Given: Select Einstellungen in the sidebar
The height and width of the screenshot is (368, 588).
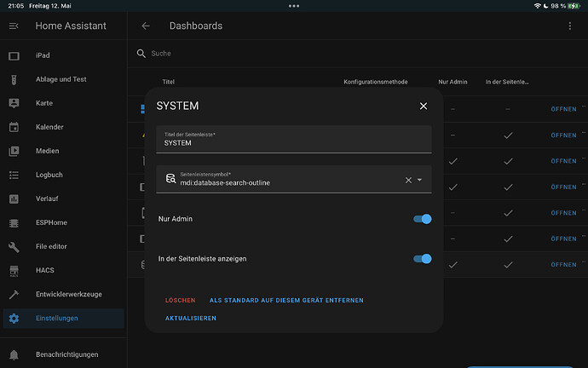Looking at the screenshot, I should [x=64, y=319].
